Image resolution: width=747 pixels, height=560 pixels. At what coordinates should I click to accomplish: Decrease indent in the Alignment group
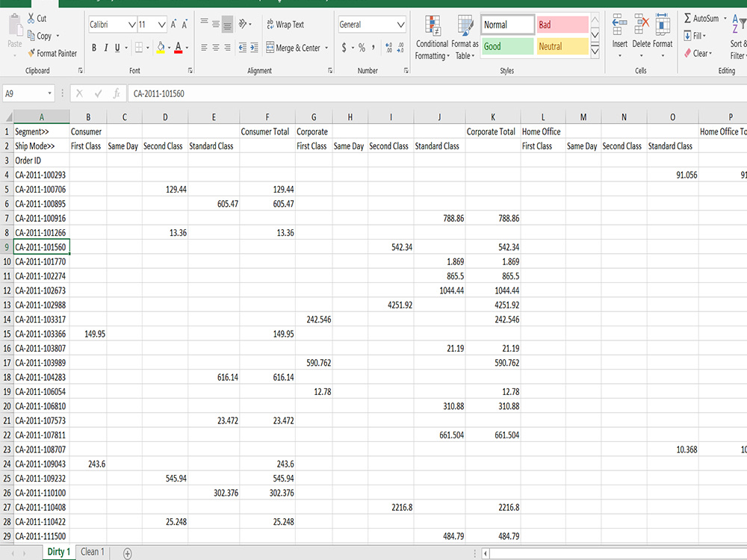coord(243,48)
